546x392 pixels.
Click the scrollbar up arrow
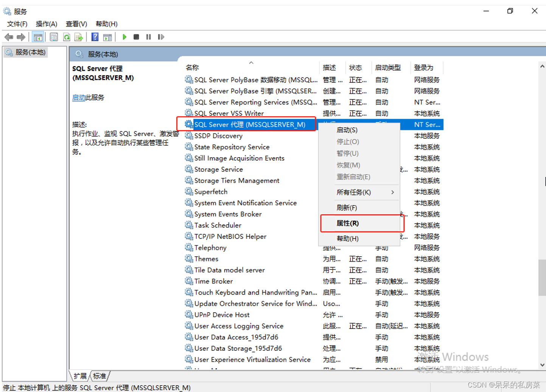pyautogui.click(x=542, y=66)
